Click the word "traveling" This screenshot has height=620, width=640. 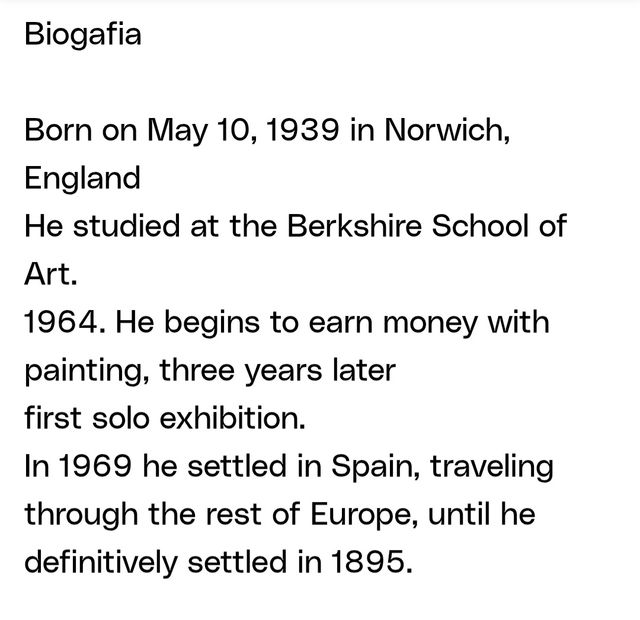click(502, 467)
